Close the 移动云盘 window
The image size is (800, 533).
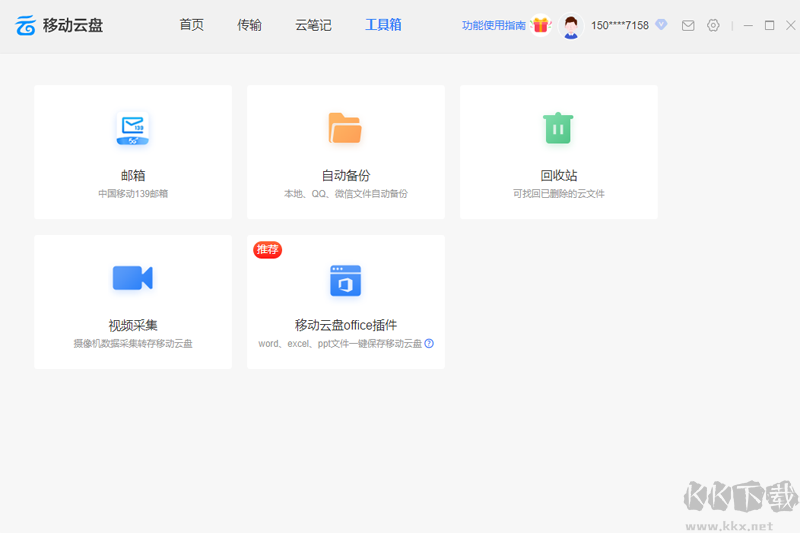pos(790,25)
